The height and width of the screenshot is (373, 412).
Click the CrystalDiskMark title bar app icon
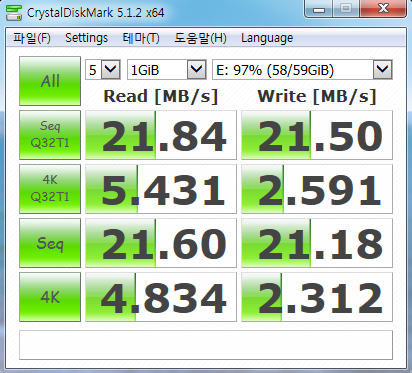click(x=14, y=12)
